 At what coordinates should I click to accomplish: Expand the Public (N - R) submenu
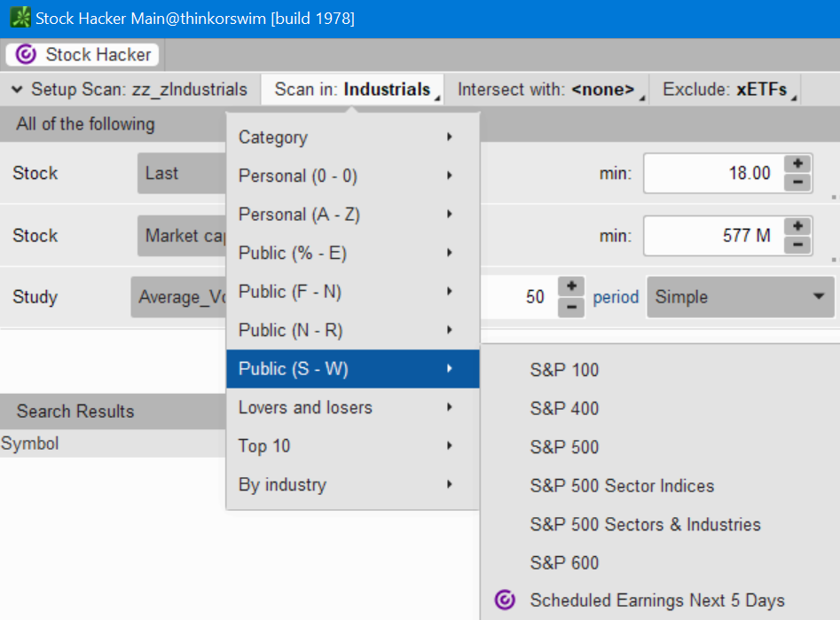(x=352, y=330)
